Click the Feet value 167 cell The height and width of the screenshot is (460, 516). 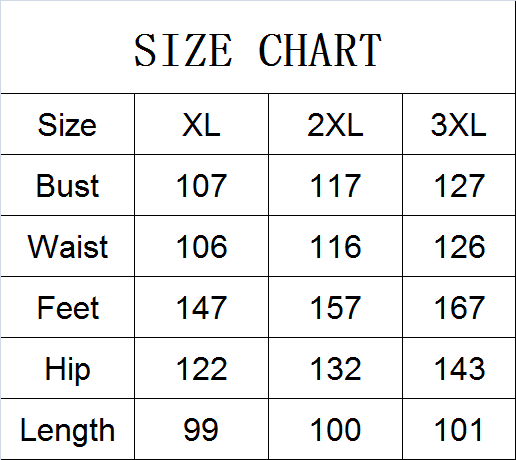(459, 307)
